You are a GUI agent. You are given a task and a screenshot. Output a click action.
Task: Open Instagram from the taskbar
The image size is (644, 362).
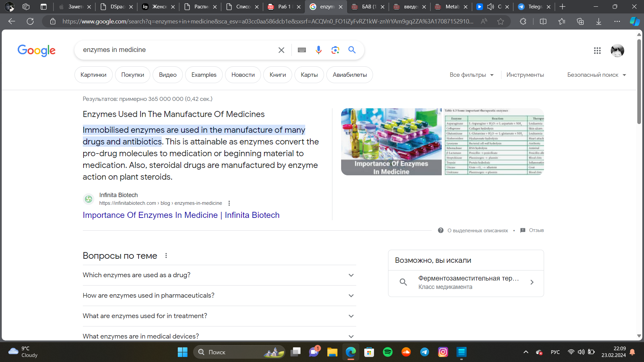pos(443,352)
